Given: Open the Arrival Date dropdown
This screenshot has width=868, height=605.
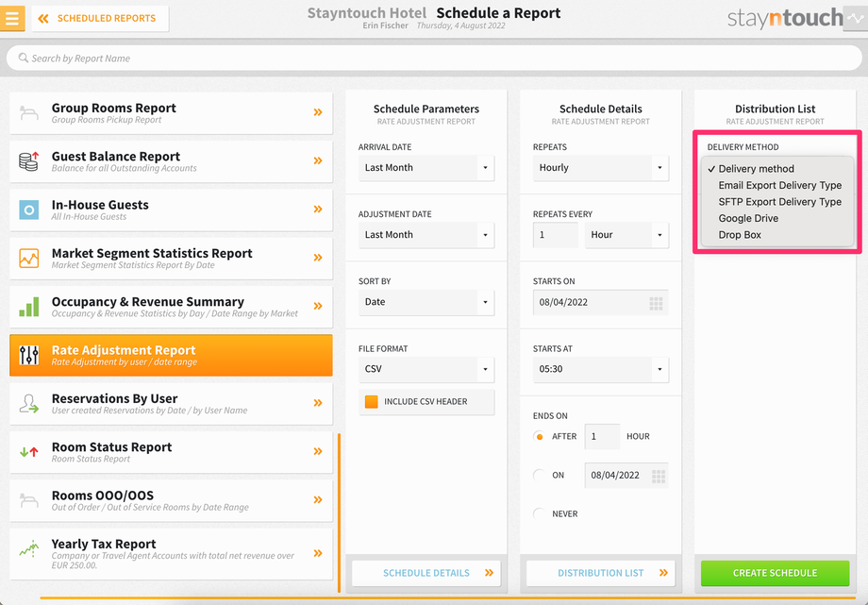Looking at the screenshot, I should pyautogui.click(x=426, y=168).
